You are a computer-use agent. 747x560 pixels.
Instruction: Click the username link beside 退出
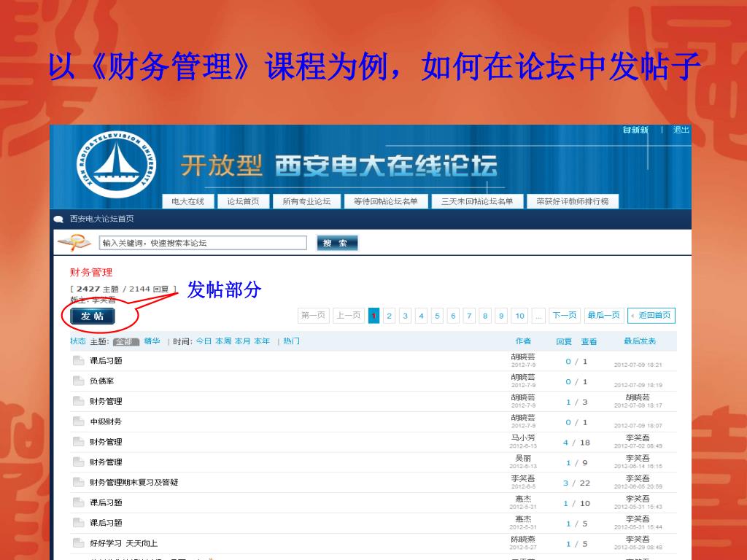click(635, 130)
